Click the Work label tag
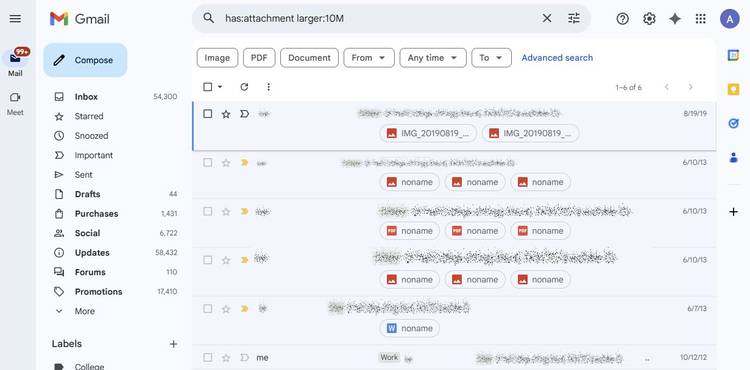Screen dimensions: 750x370 click(x=389, y=357)
